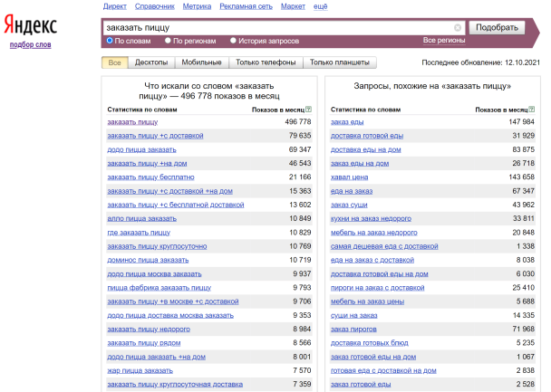This screenshot has width=551, height=392.
Task: Open доставка еды на дом link
Action: 366,149
